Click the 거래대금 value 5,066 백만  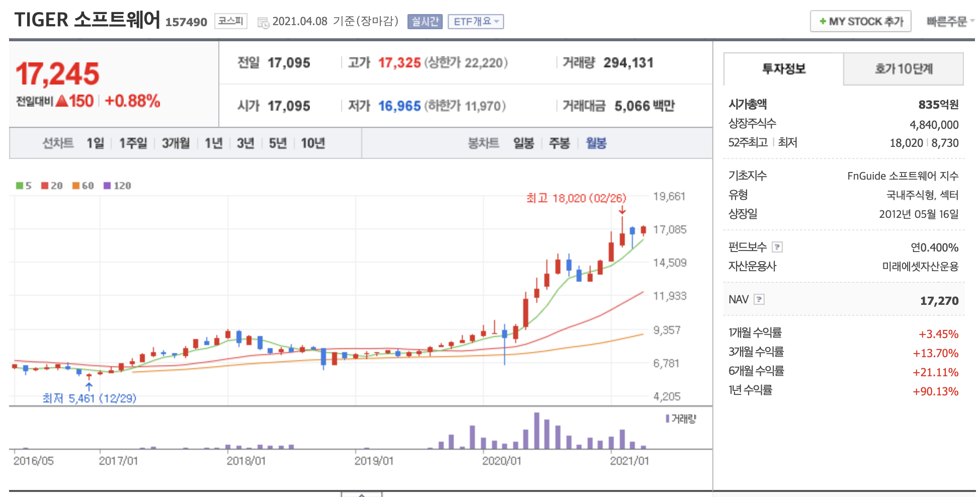[644, 106]
